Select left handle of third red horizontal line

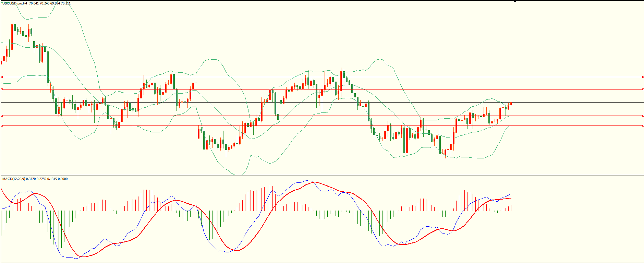[x=2, y=116]
